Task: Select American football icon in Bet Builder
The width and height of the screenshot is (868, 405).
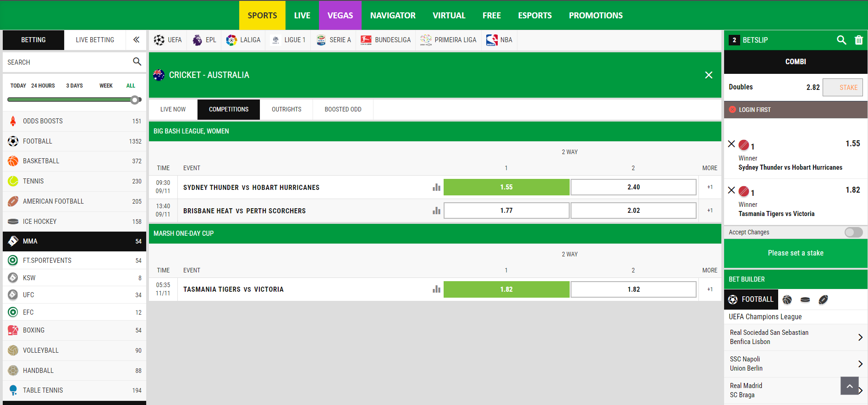Action: click(x=824, y=300)
